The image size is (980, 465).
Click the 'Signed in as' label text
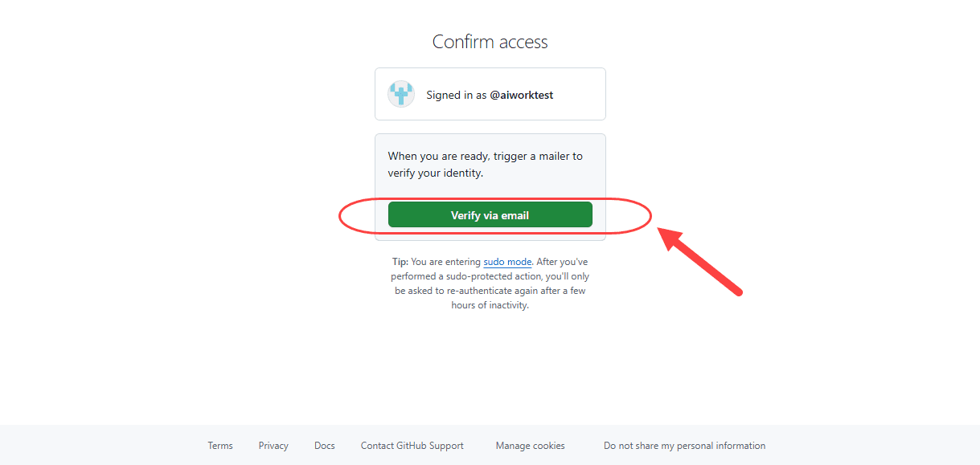tap(457, 95)
